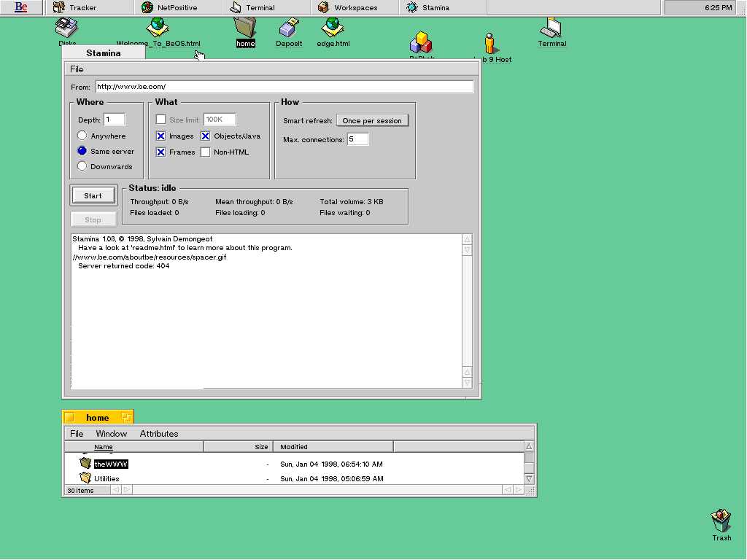Click the home window close box
The height and width of the screenshot is (560, 747).
69,418
